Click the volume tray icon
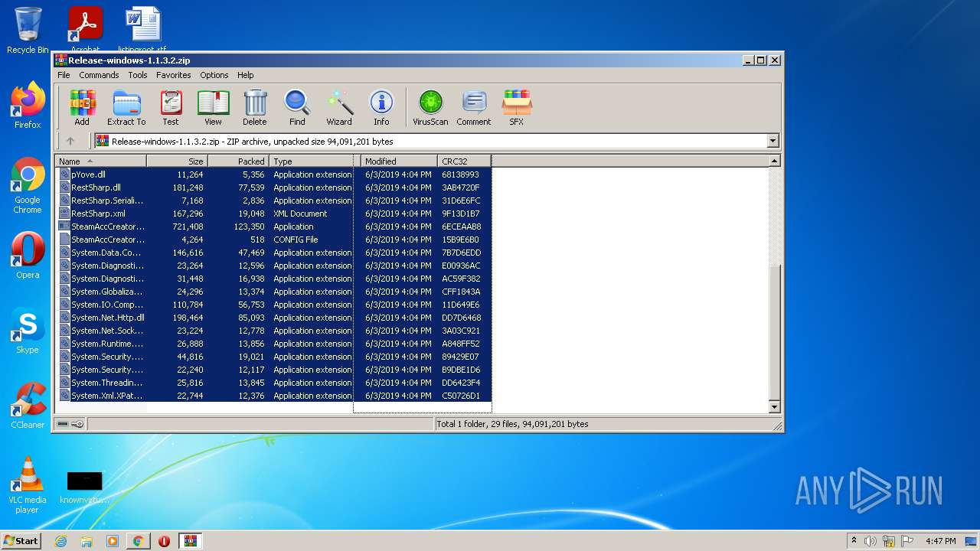This screenshot has width=980, height=551. point(871,541)
